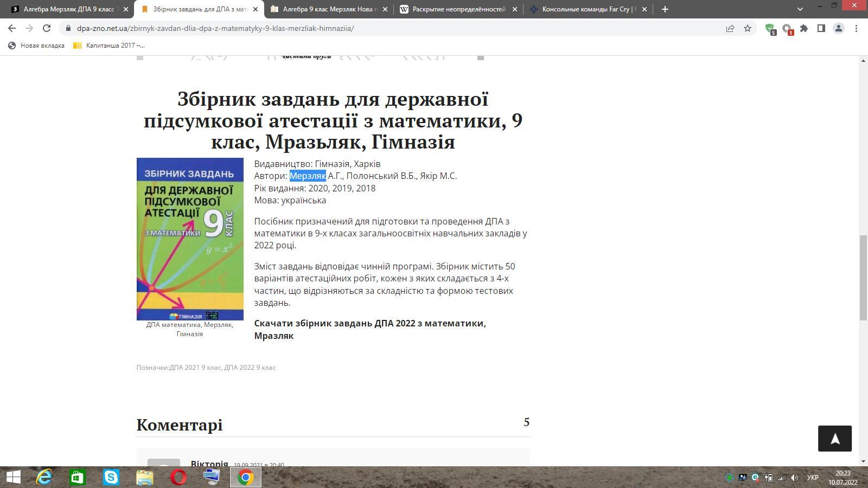Jump to top with the arrow button

(x=835, y=439)
